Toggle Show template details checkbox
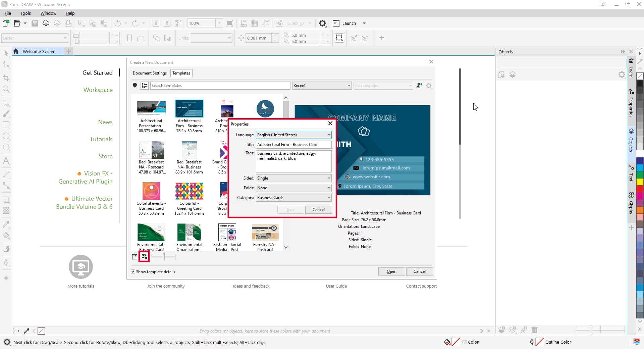 133,271
